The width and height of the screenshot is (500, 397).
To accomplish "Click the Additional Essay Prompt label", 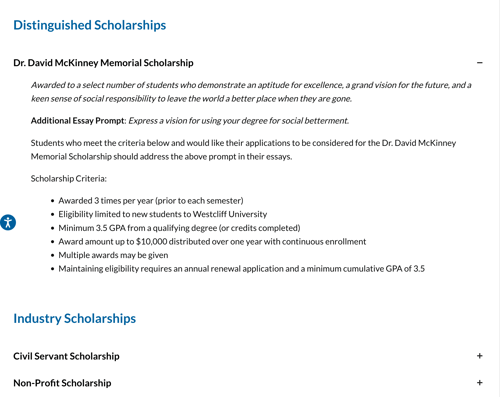I will point(78,121).
